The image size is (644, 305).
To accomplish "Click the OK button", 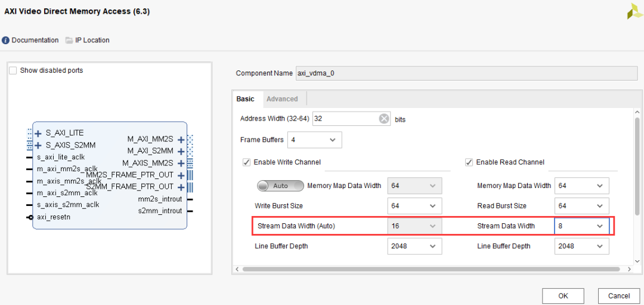I will tap(563, 295).
